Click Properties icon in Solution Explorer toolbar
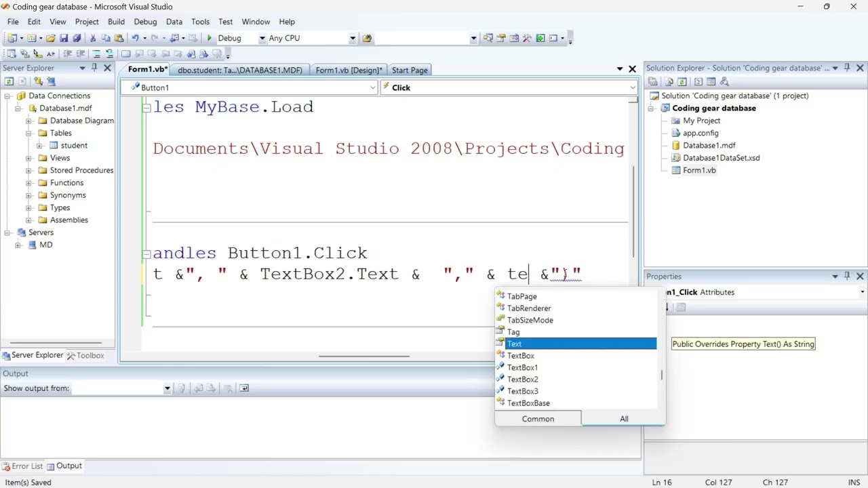 653,81
